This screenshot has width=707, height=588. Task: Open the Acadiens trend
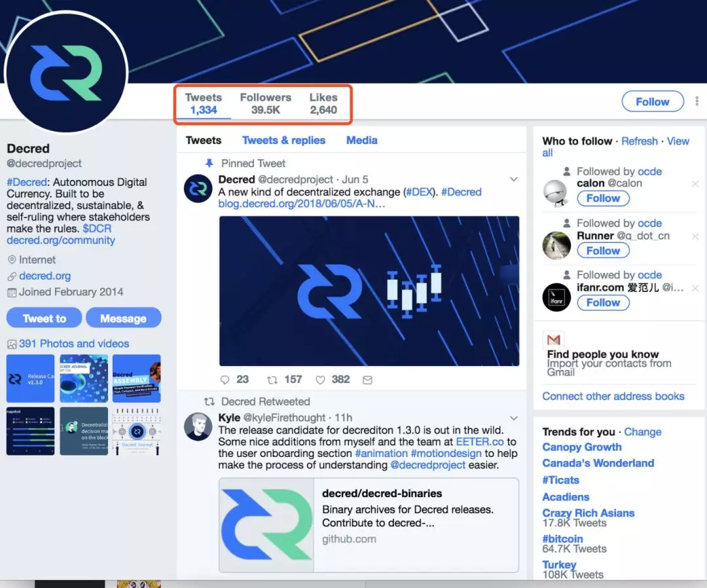[x=566, y=497]
